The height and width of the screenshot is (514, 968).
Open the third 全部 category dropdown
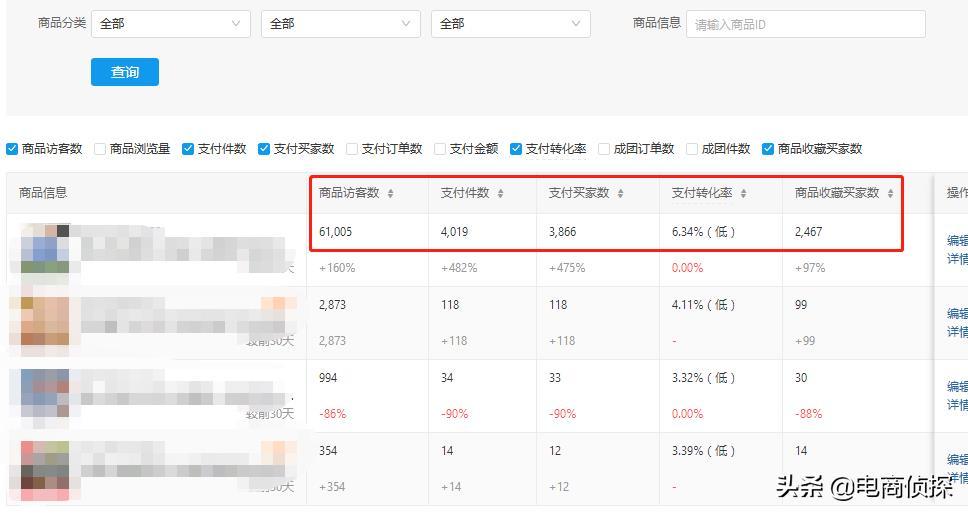(x=511, y=24)
